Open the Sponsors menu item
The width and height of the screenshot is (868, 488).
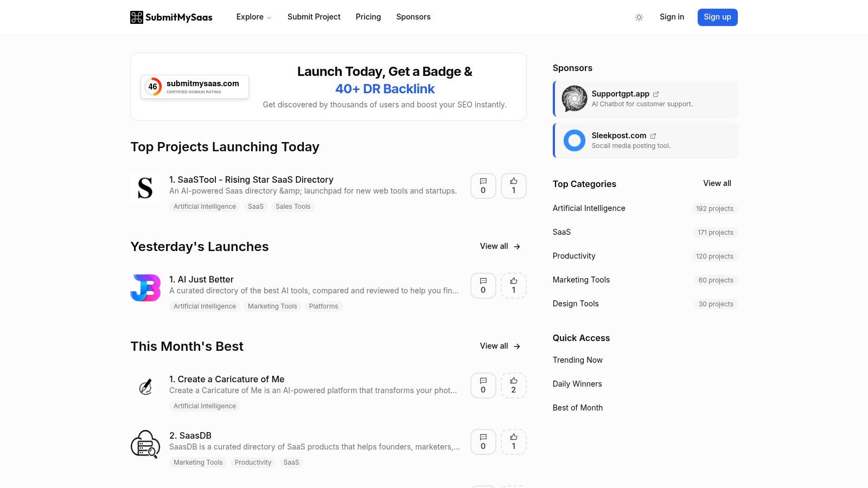413,17
